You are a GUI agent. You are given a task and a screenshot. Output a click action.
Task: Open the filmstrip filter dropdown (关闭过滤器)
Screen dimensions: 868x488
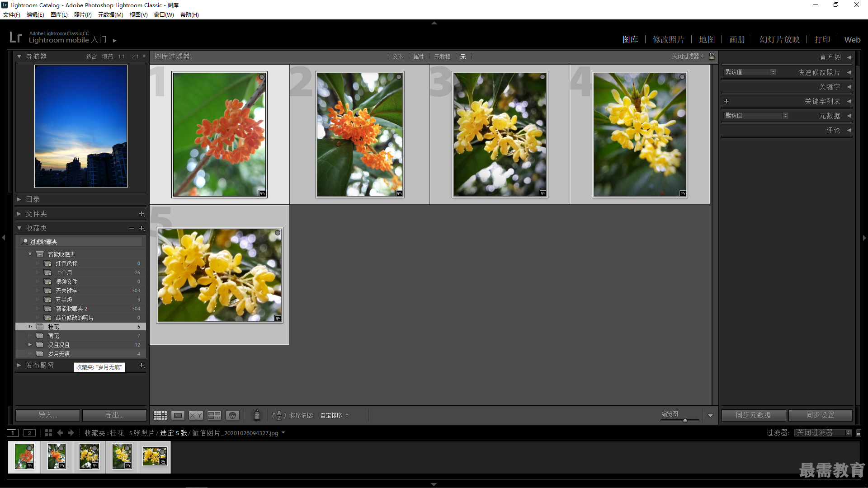pos(823,433)
